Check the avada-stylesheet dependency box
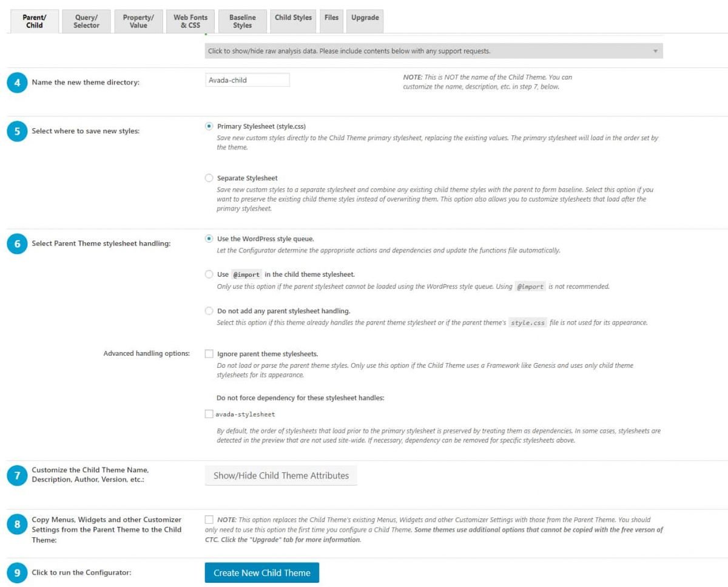Screen dimensions: 728x587 coord(209,415)
